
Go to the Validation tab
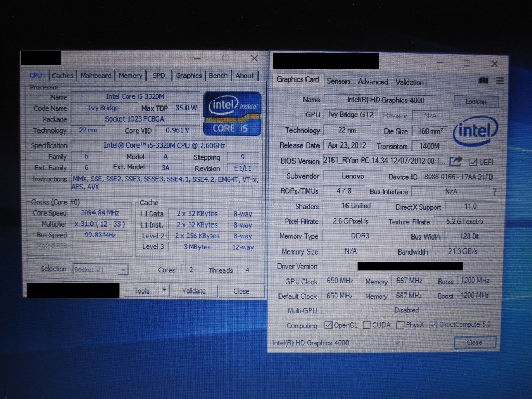tap(409, 83)
